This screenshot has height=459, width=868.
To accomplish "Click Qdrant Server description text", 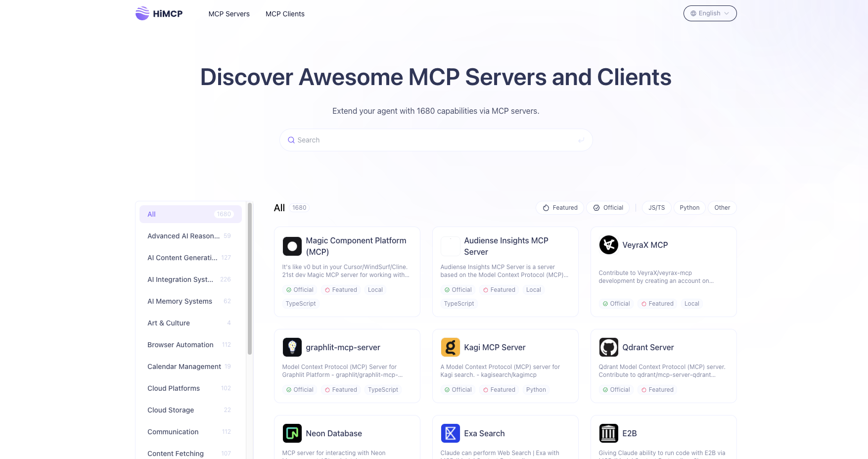I will [662, 371].
